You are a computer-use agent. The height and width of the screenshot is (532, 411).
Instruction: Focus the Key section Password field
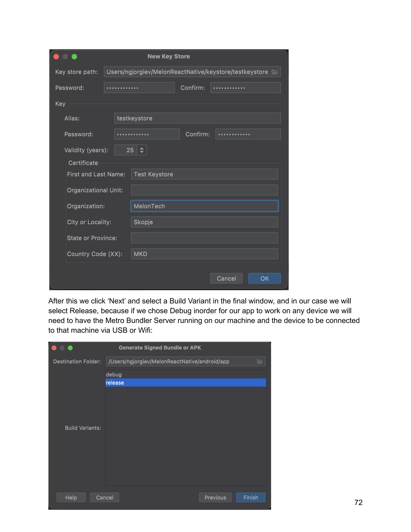[x=147, y=134]
